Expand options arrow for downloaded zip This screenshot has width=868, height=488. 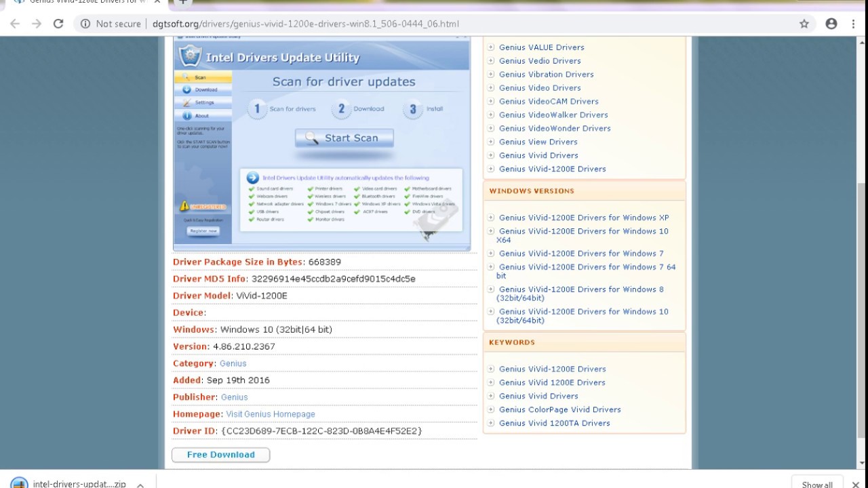click(x=140, y=485)
